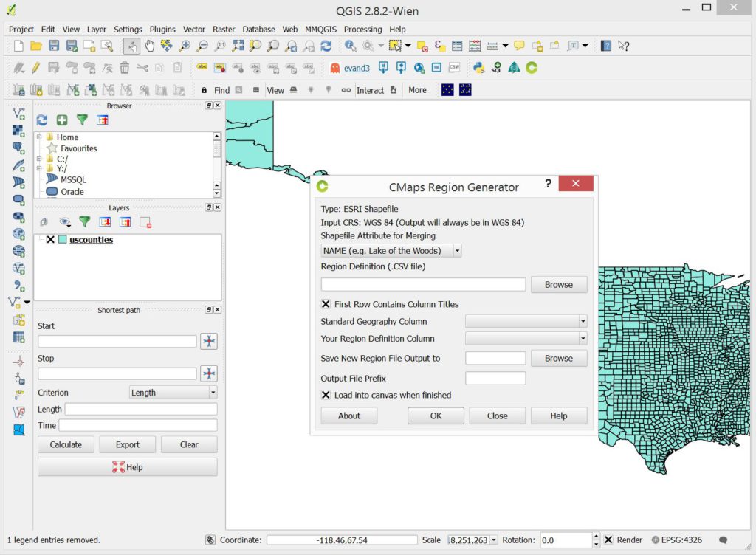Screen dimensions: 756x555
Task: Browse for Region Definition CSV file
Action: (559, 284)
